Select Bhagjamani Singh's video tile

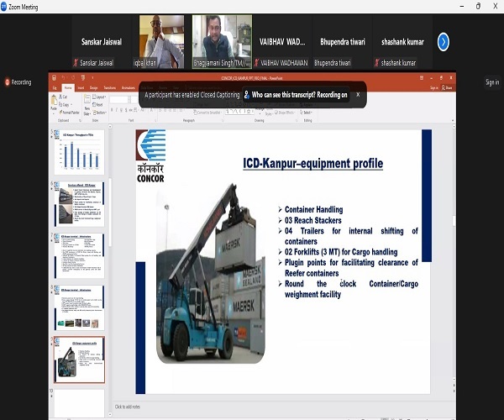(222, 42)
